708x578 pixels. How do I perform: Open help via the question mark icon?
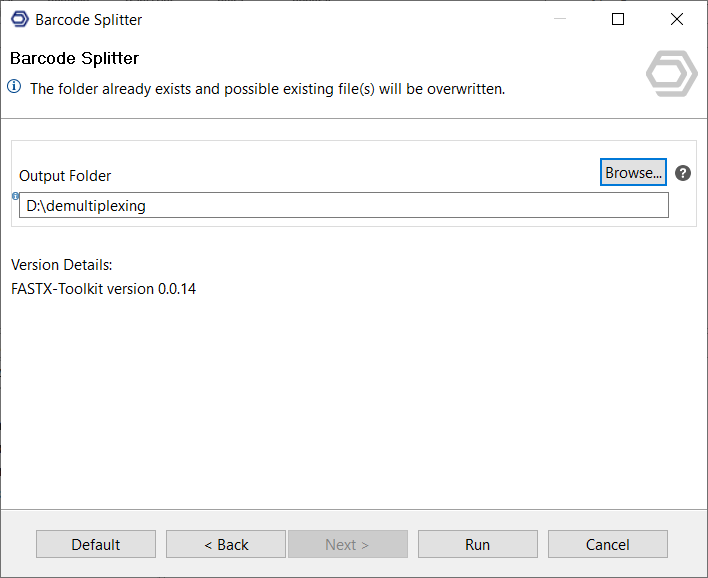(683, 173)
